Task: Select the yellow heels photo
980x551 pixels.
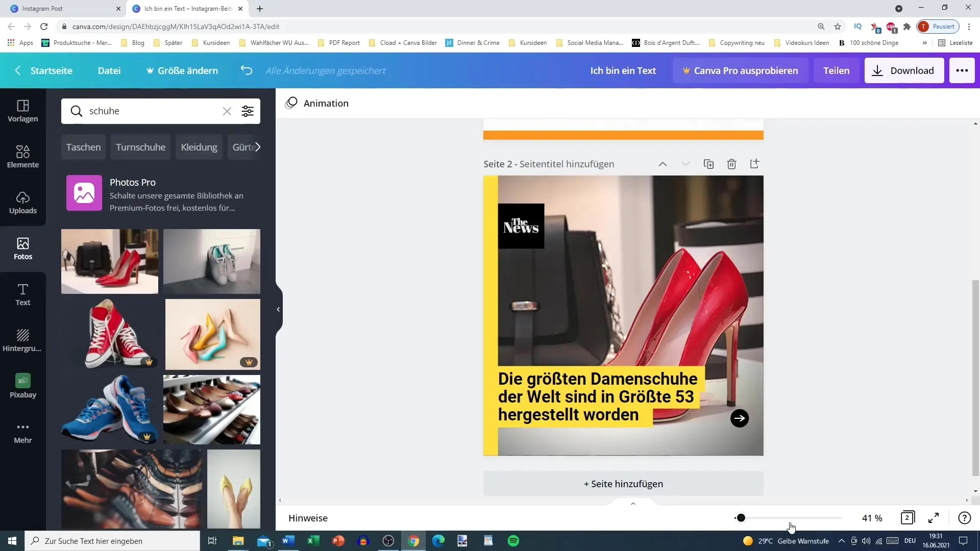Action: [x=234, y=489]
